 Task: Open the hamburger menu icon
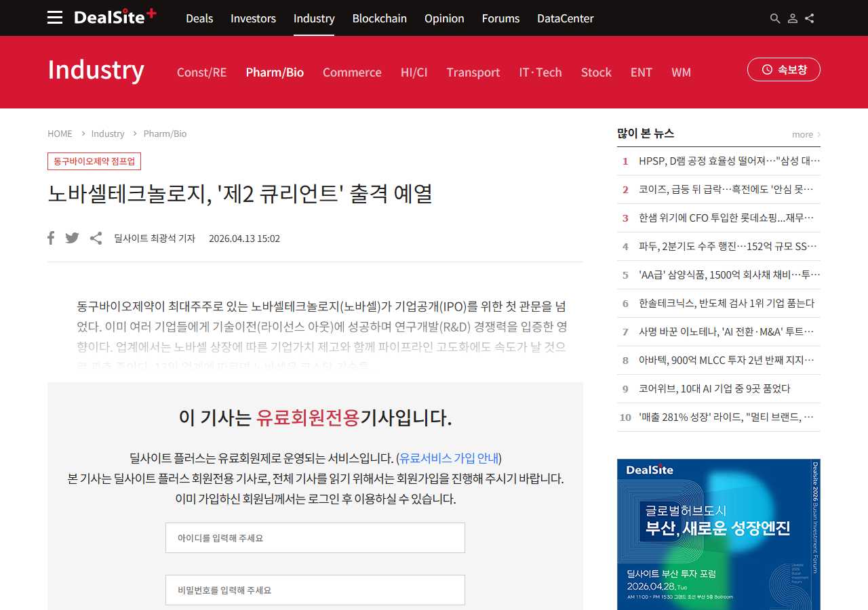tap(55, 18)
